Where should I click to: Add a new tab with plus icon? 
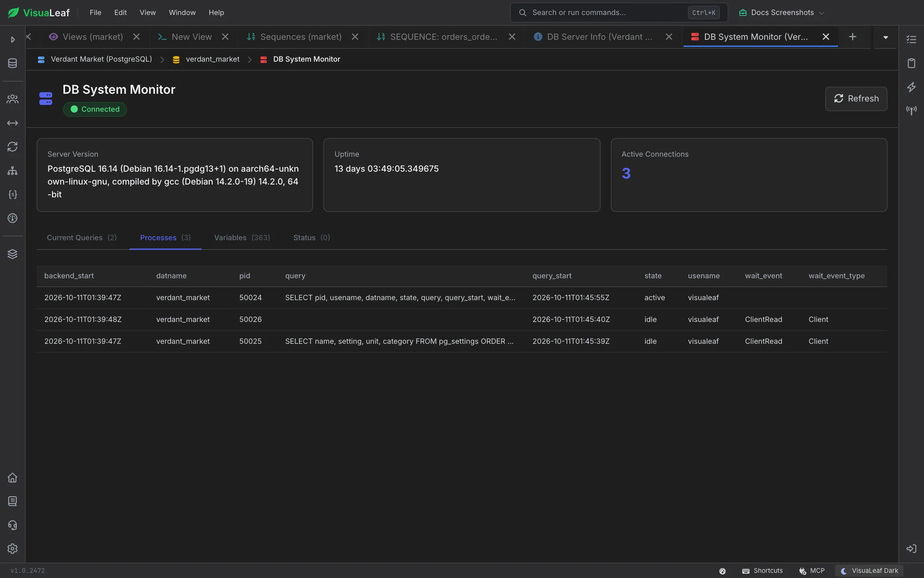(853, 37)
